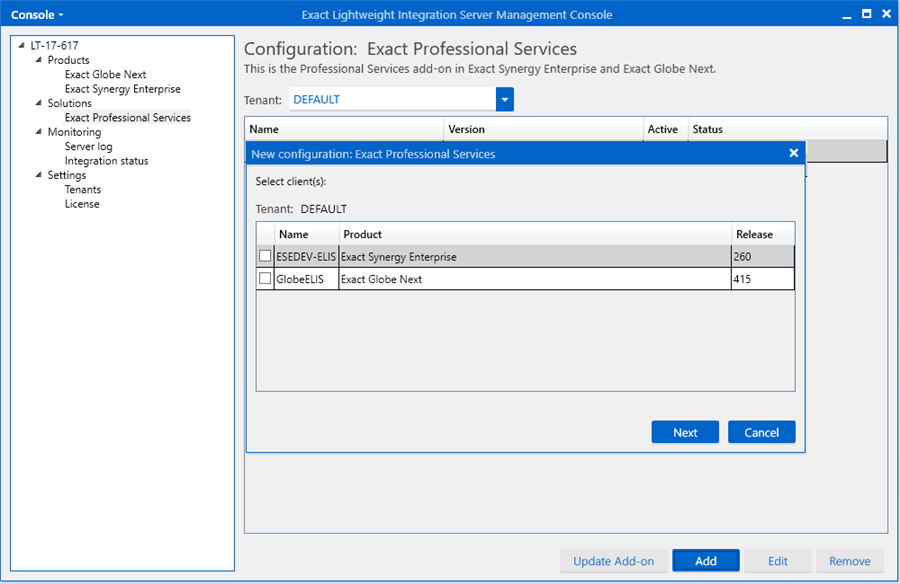Viewport: 900px width, 584px height.
Task: Collapse the Monitoring tree node
Action: point(38,132)
